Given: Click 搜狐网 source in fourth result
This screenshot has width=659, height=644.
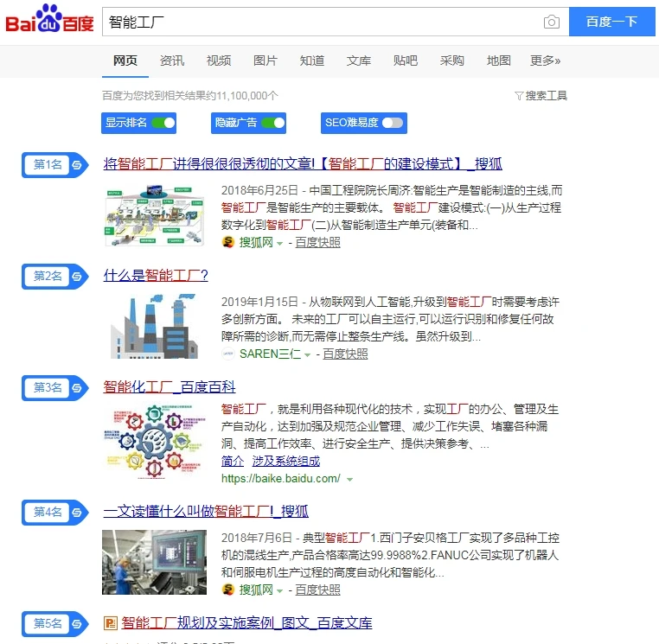Looking at the screenshot, I should point(256,590).
